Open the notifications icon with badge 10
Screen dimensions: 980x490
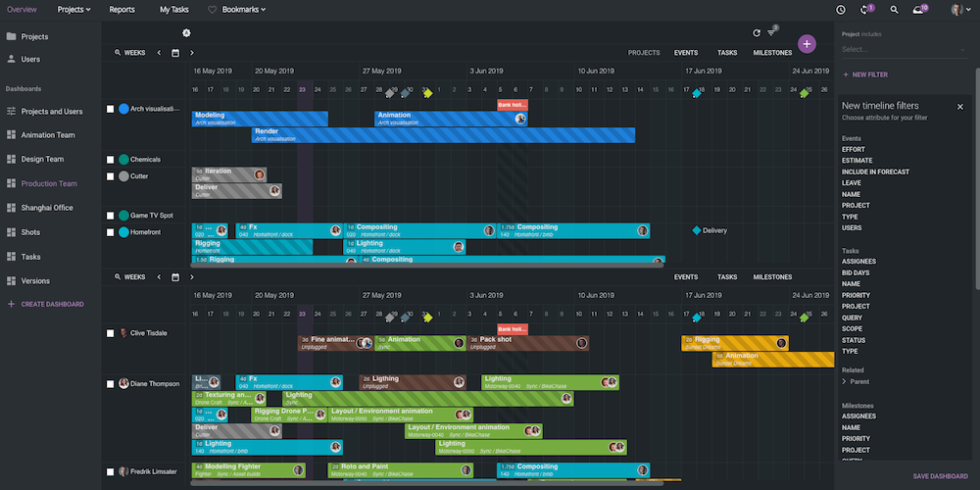[x=919, y=10]
